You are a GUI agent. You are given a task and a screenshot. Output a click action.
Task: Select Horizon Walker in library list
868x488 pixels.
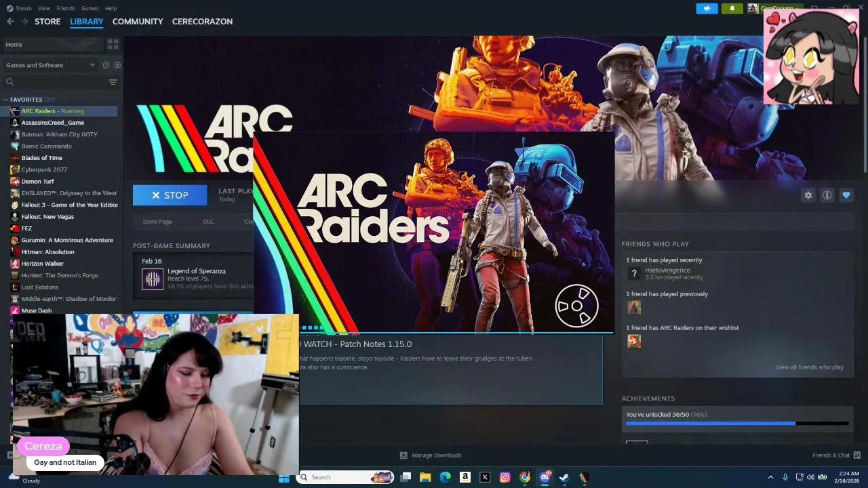pyautogui.click(x=42, y=264)
